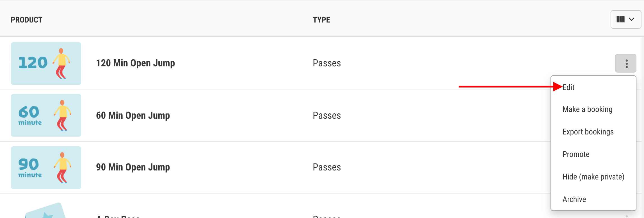Image resolution: width=644 pixels, height=218 pixels.
Task: Choose Hide (make private) option
Action: (593, 177)
